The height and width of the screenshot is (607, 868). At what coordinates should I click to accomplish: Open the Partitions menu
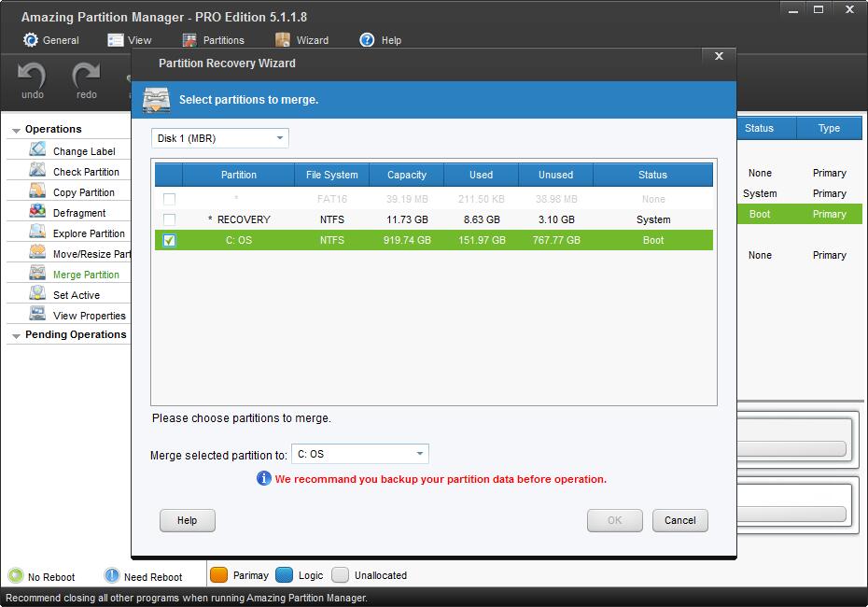coord(214,40)
